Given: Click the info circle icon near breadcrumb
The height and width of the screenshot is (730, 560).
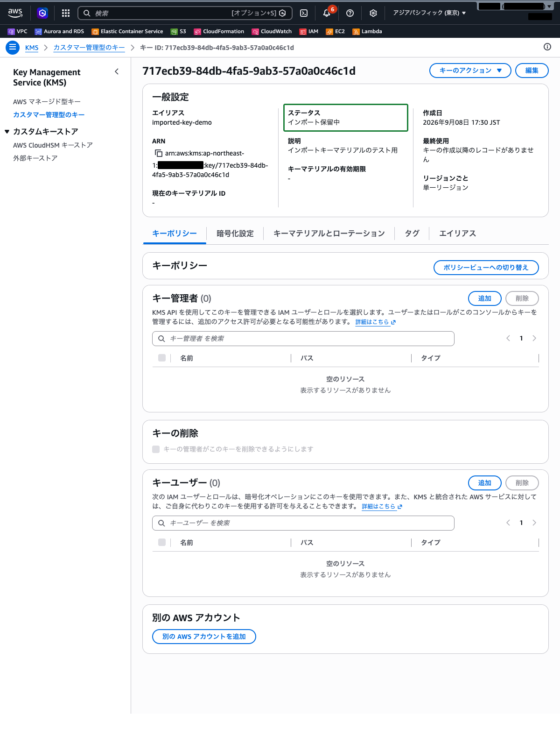Looking at the screenshot, I should pyautogui.click(x=547, y=47).
